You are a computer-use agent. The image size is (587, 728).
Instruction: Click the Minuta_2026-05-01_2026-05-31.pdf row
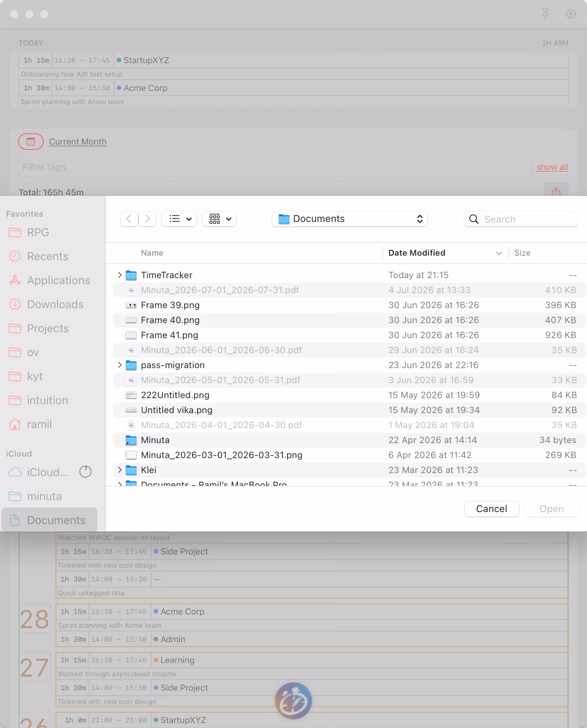point(350,380)
